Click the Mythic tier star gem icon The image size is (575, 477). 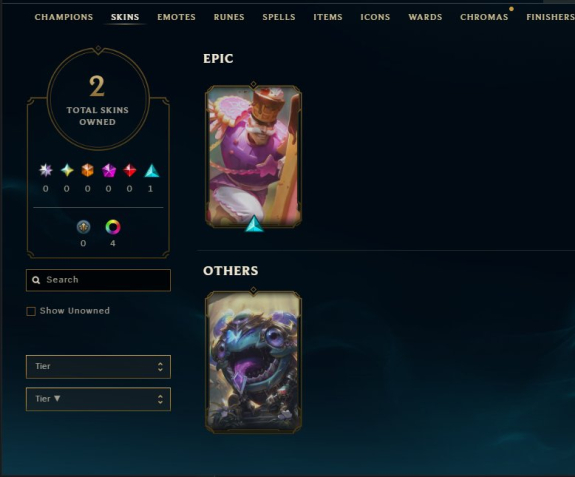tap(67, 170)
